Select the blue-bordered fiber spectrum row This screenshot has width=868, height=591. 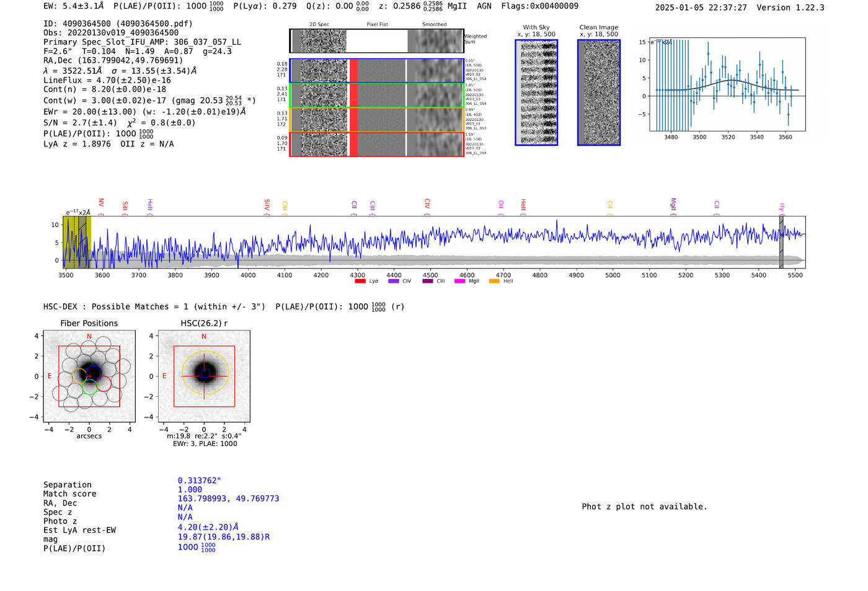[376, 71]
